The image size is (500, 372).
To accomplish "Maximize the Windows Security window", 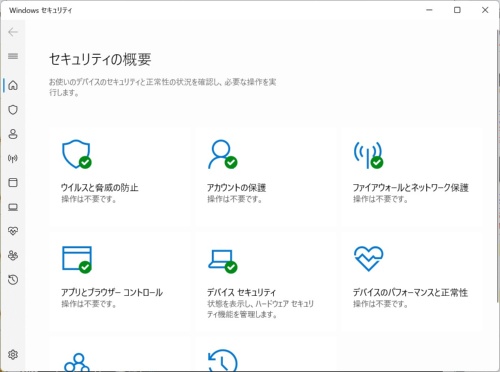I will point(457,10).
